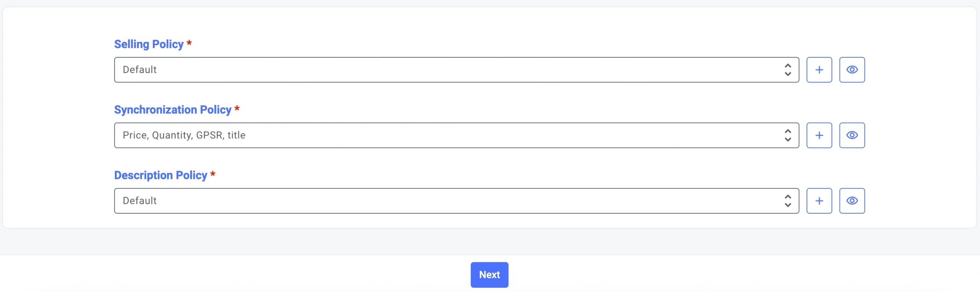Click the up-down arrows in Description Policy select
This screenshot has height=292, width=980.
click(787, 201)
